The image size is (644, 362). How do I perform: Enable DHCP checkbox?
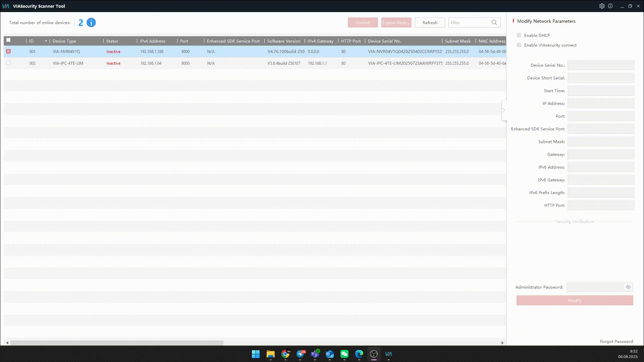point(519,35)
